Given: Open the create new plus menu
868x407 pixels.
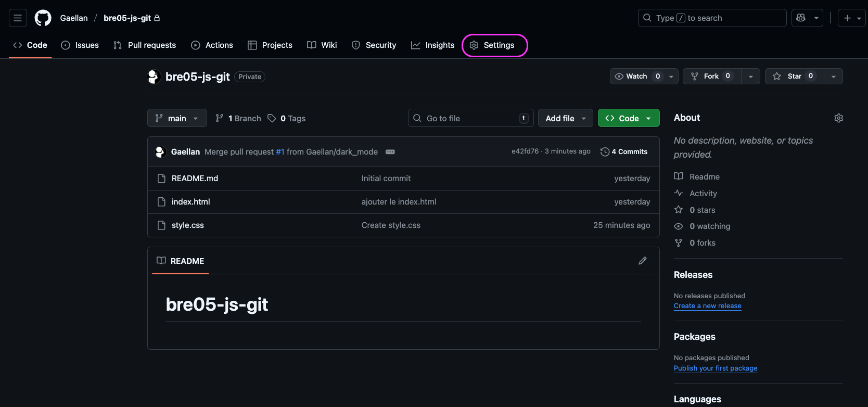Looking at the screenshot, I should pos(851,18).
